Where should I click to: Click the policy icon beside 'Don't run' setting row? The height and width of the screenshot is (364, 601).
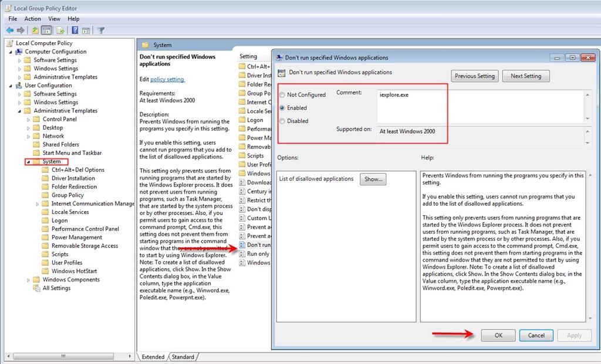(242, 244)
